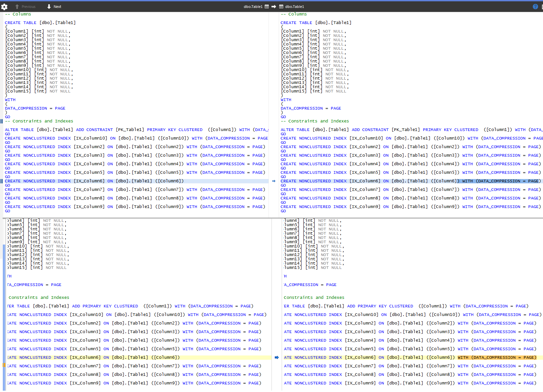Click '-- Columns' comment in upper-left pane
The image size is (543, 392).
(18, 14)
